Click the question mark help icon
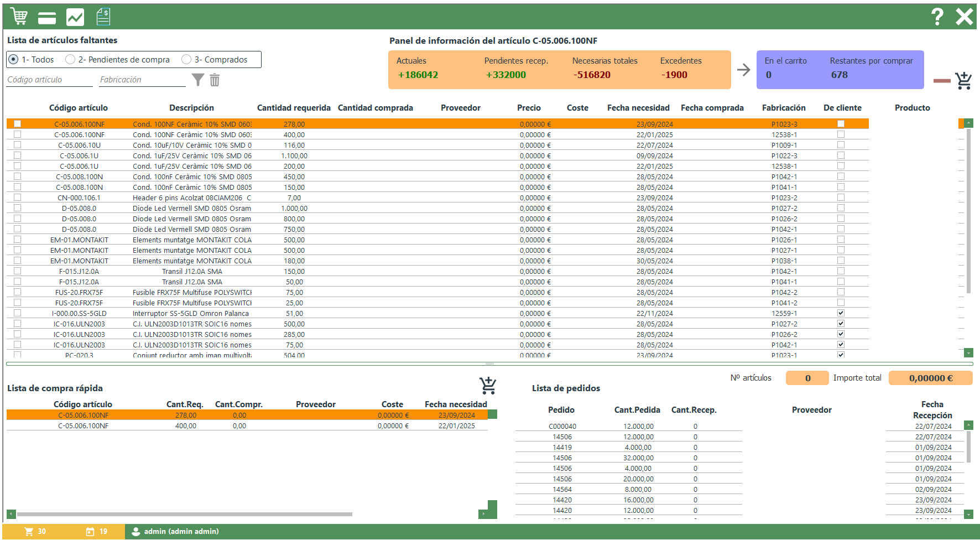This screenshot has height=540, width=980. [x=937, y=17]
